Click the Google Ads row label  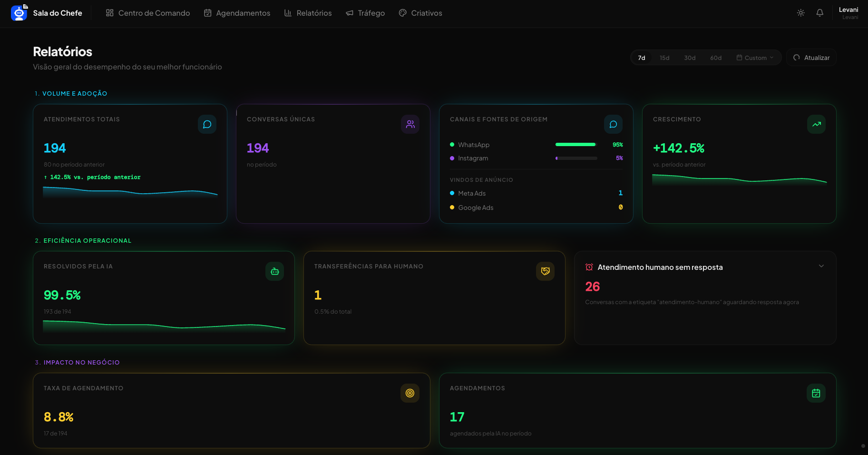click(476, 208)
